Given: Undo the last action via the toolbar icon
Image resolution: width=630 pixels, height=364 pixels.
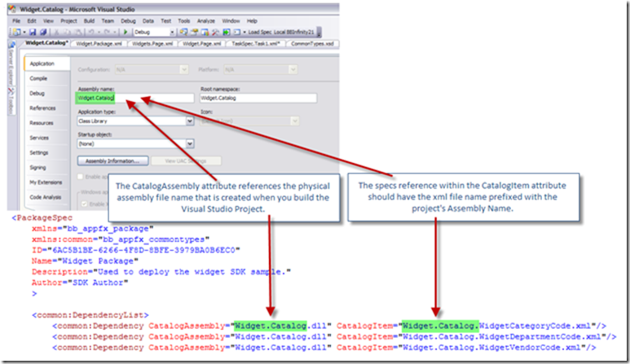Looking at the screenshot, I should coord(91,32).
